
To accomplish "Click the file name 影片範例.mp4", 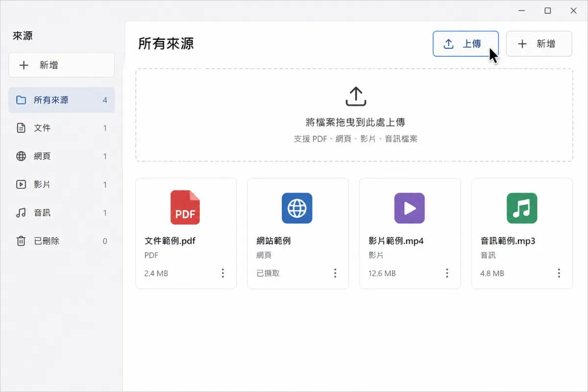I will pos(396,241).
